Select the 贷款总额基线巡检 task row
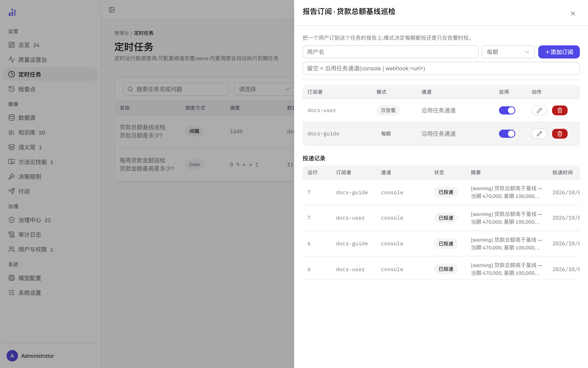 [x=204, y=131]
